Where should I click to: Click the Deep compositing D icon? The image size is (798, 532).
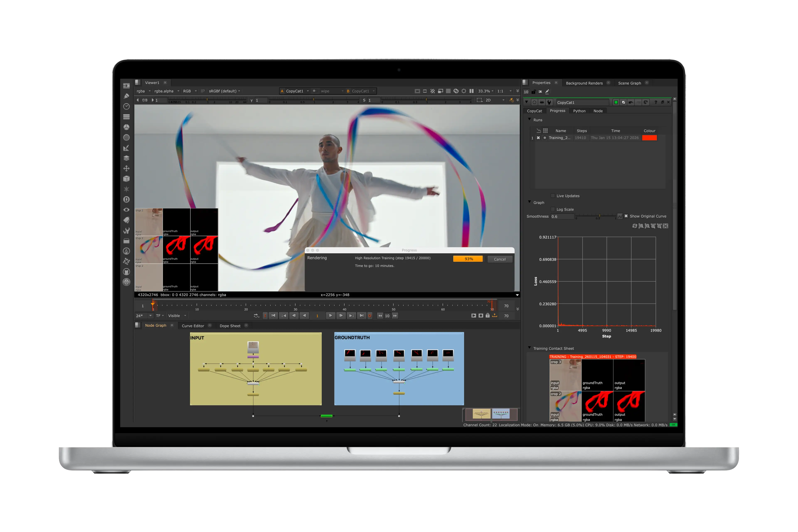(x=126, y=199)
